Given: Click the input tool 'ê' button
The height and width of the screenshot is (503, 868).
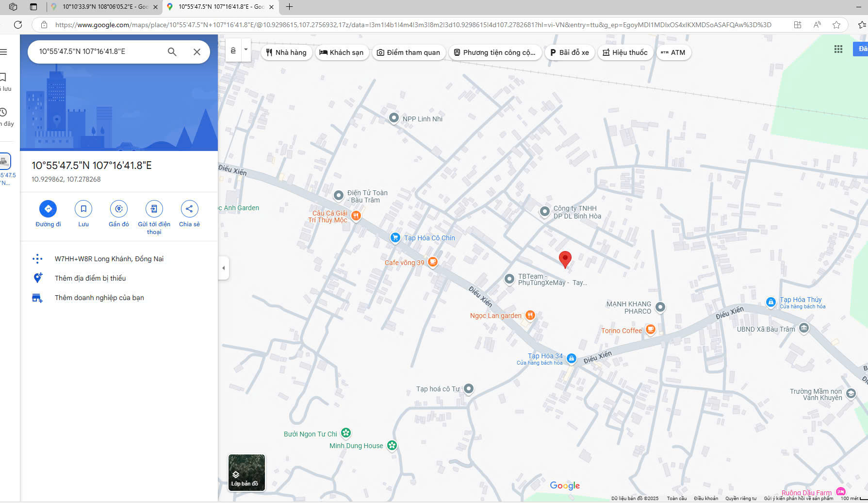Looking at the screenshot, I should (233, 50).
